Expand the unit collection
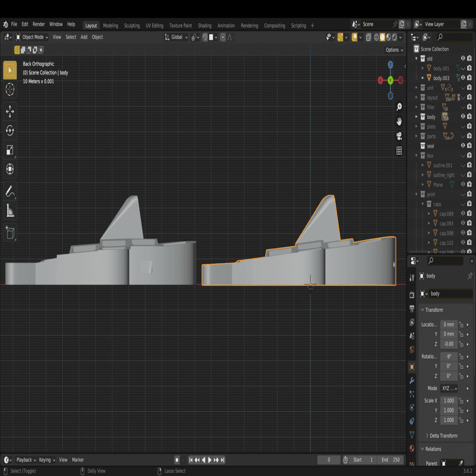This screenshot has width=476, height=476. tap(416, 88)
